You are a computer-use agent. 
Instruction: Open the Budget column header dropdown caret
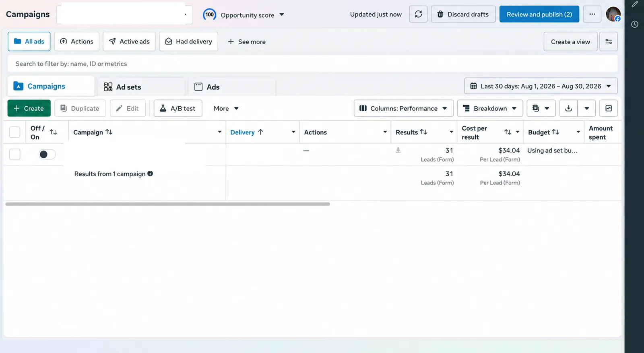(x=578, y=132)
